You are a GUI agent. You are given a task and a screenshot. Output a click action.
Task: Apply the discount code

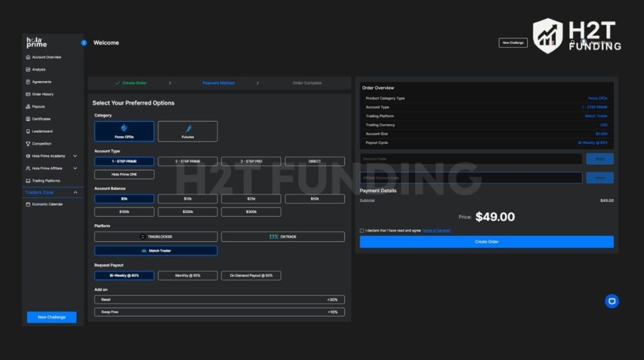point(599,159)
